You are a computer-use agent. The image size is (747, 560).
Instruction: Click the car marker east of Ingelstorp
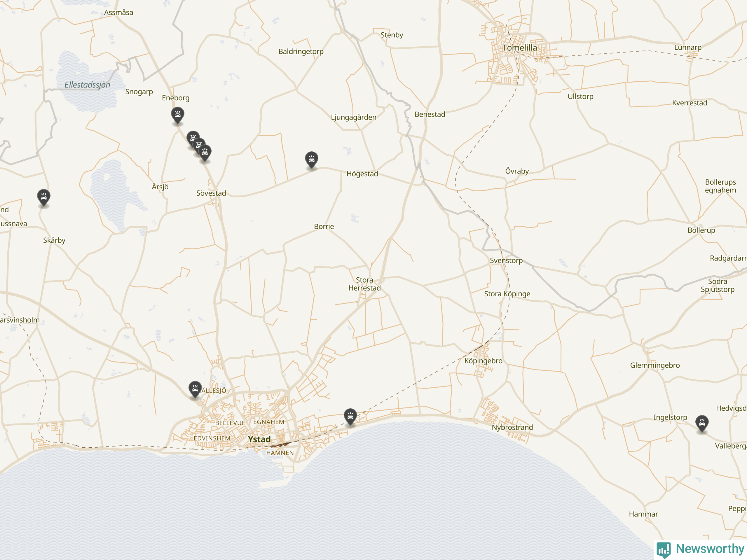click(x=702, y=423)
